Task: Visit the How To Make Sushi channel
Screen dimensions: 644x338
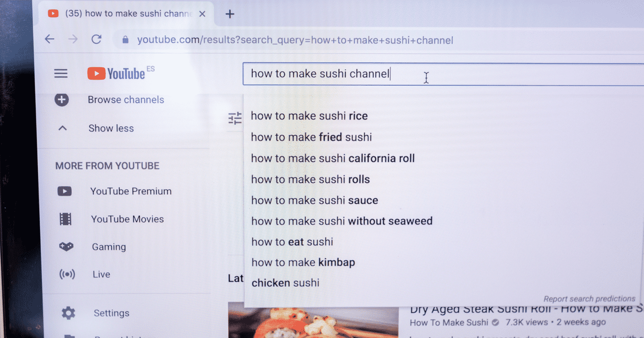Action: pyautogui.click(x=449, y=322)
